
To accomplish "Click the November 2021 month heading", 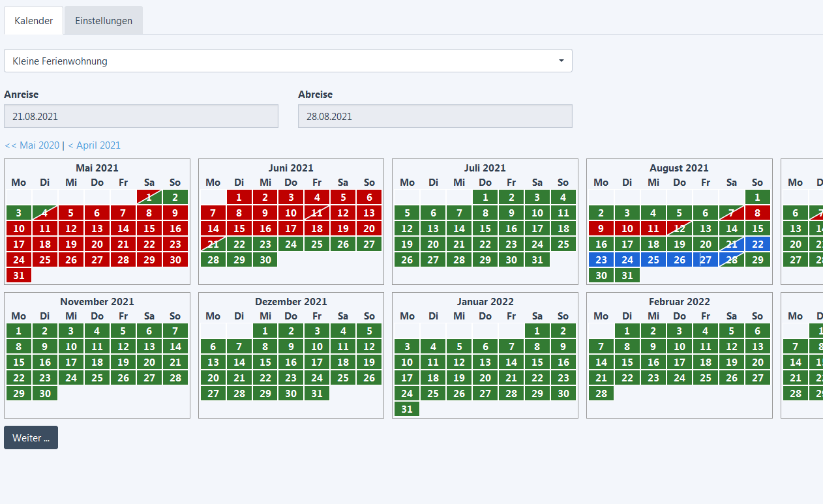I will click(x=97, y=302).
